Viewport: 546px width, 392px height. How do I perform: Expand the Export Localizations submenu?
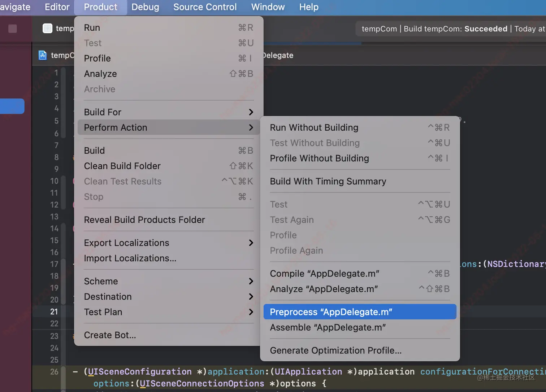tap(251, 243)
